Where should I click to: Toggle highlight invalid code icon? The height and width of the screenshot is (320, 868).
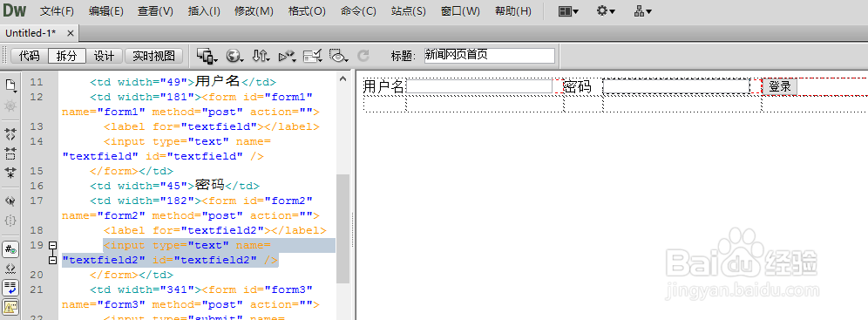tap(10, 269)
